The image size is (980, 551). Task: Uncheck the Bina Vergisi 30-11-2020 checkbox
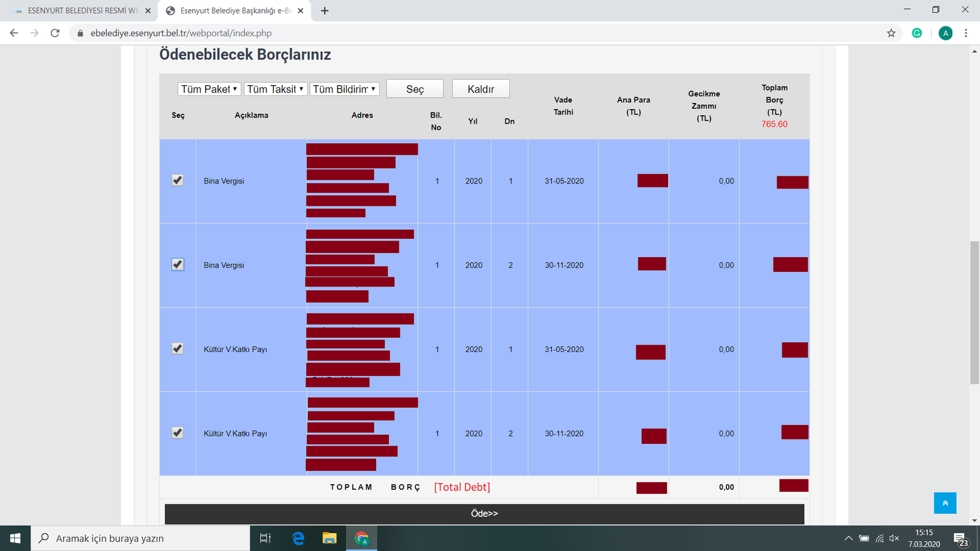coord(178,264)
